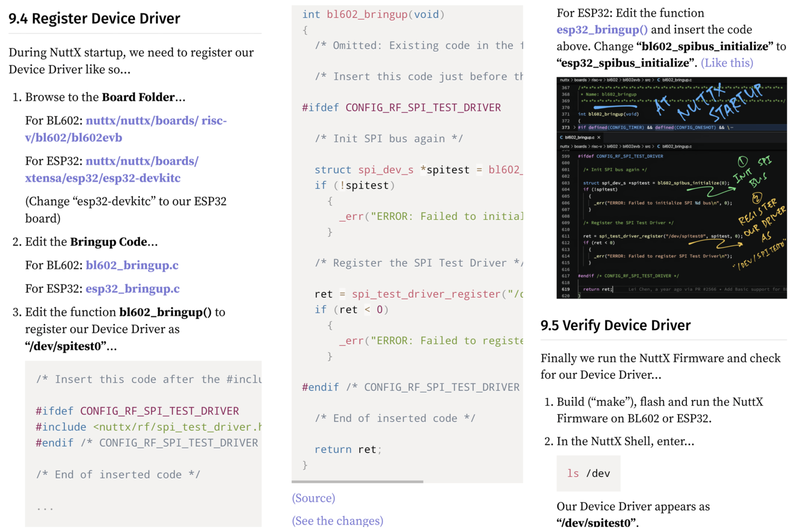
Task: Follow the esp32_bringup() function link
Action: coord(602,30)
